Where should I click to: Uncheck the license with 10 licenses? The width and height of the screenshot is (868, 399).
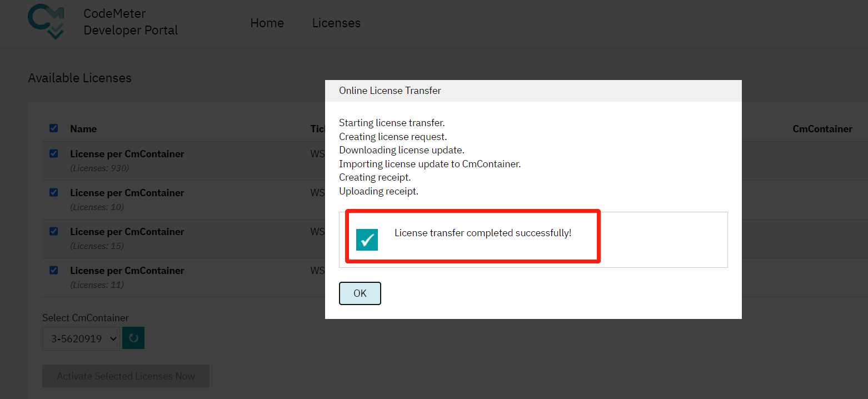[x=54, y=192]
